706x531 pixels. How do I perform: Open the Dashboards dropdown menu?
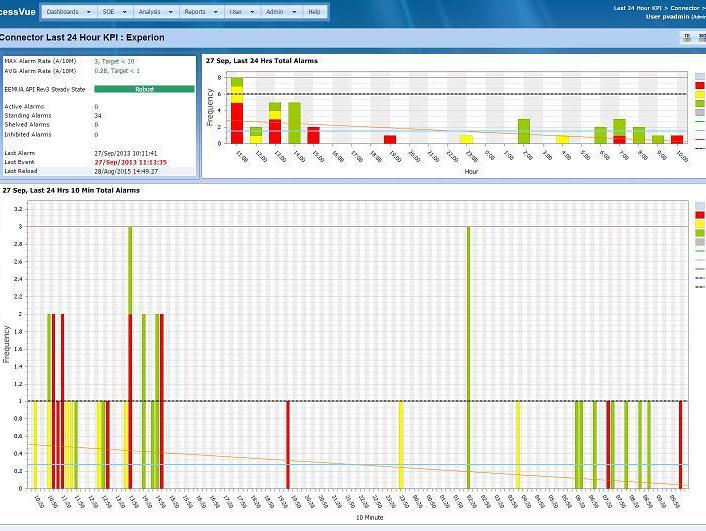point(69,11)
